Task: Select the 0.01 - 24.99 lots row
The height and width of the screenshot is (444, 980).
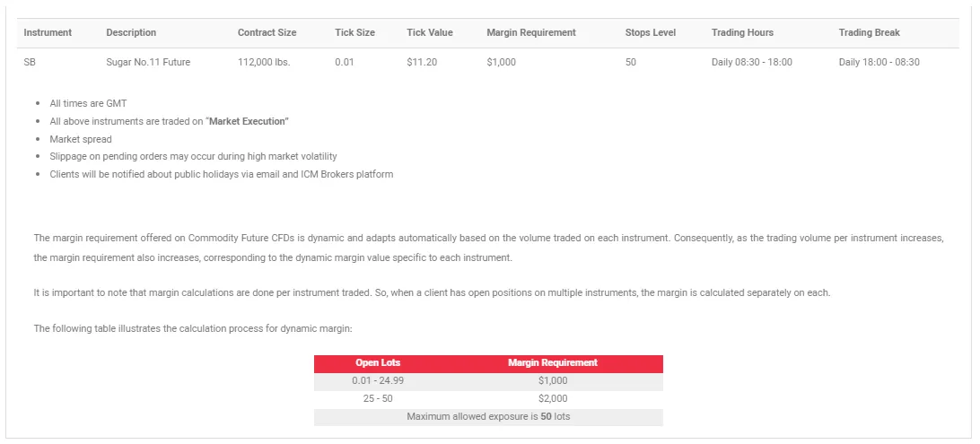Action: click(x=378, y=381)
